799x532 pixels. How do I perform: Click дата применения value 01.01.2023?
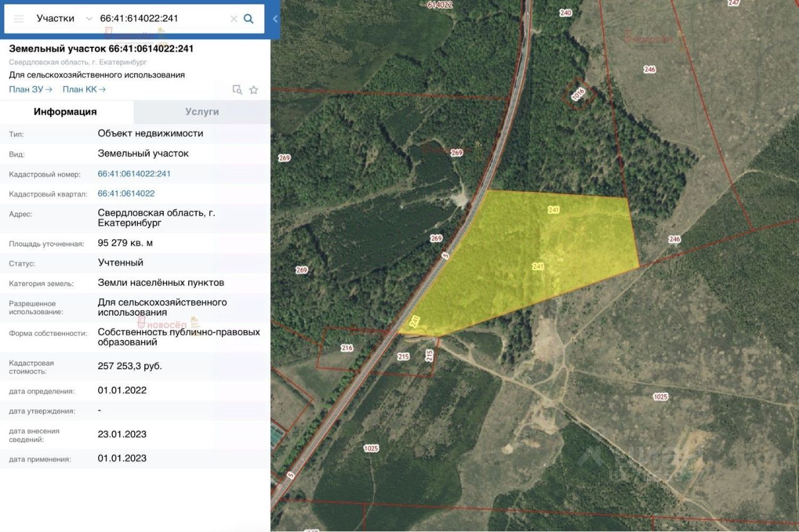point(122,458)
